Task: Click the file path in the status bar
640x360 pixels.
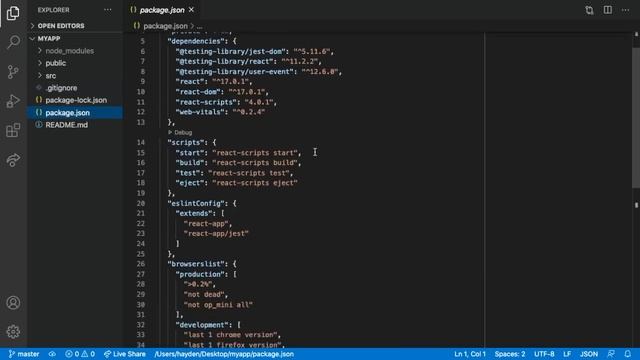Action: pos(224,354)
